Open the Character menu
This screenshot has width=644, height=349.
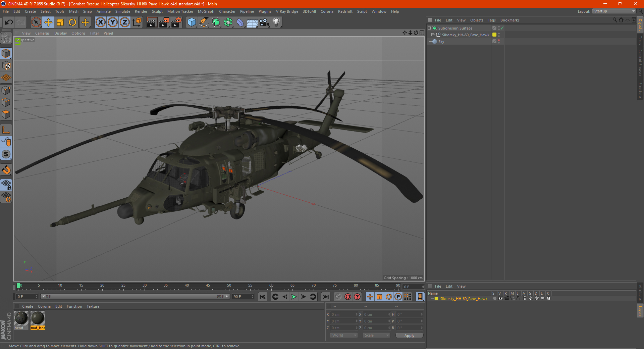227,11
